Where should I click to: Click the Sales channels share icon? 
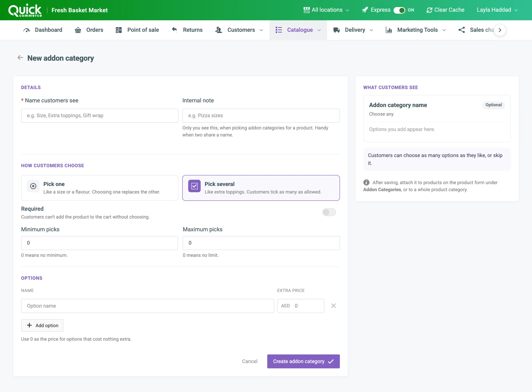click(x=462, y=30)
